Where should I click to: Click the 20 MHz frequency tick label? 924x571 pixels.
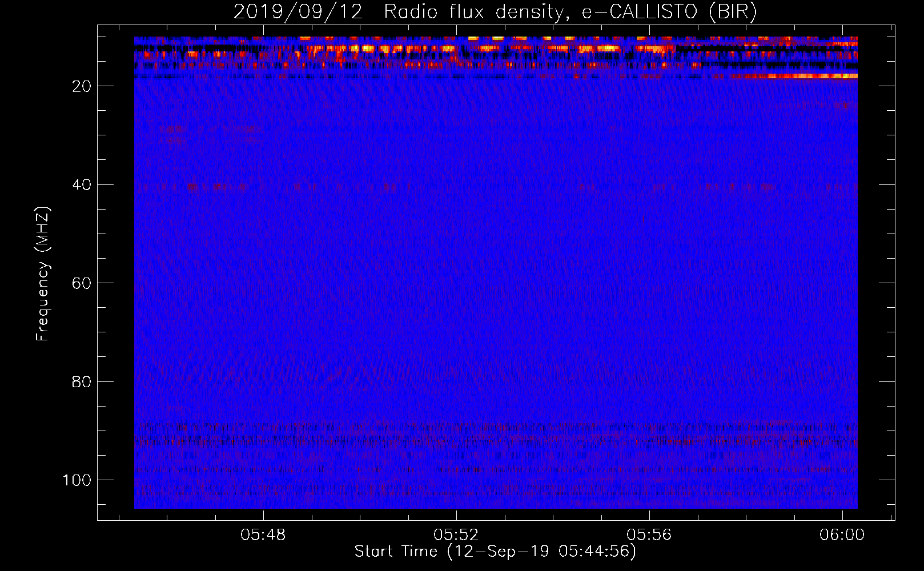pos(81,86)
